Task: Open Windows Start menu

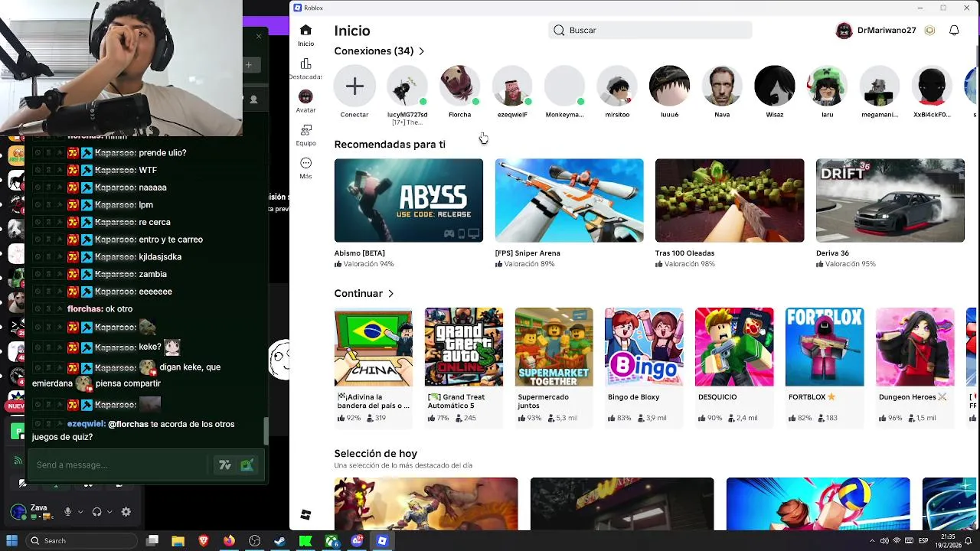Action: [11, 541]
